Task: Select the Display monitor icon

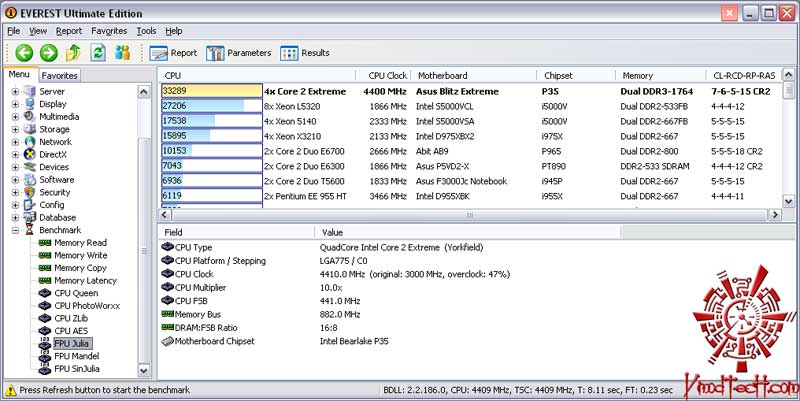Action: pos(30,104)
